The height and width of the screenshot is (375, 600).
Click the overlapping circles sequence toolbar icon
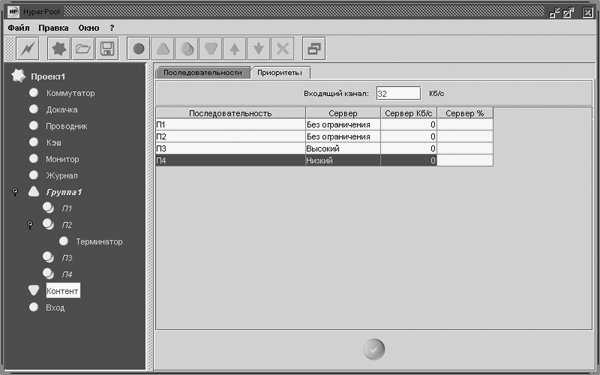[x=187, y=49]
